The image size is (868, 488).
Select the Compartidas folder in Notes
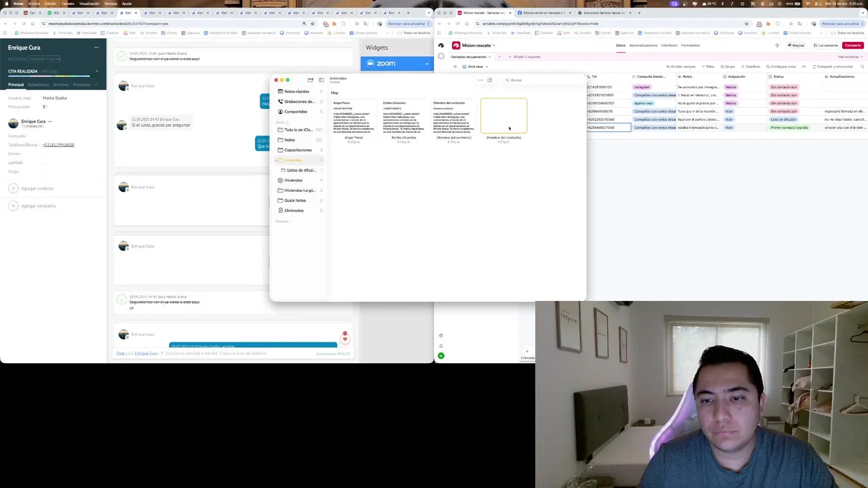pos(298,112)
